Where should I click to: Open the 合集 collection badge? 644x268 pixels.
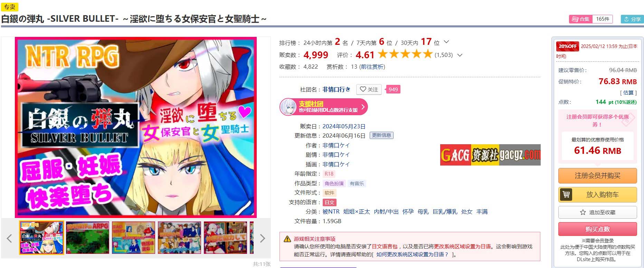[591, 19]
